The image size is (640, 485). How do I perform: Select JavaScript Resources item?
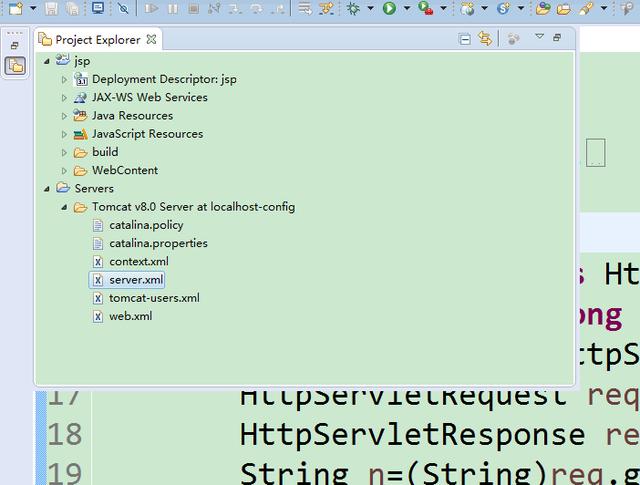tap(147, 134)
